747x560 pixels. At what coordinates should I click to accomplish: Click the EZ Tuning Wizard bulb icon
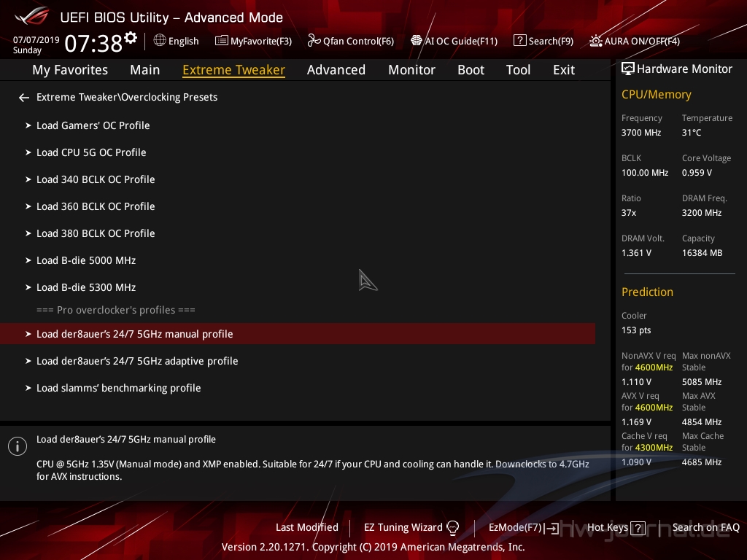452,527
